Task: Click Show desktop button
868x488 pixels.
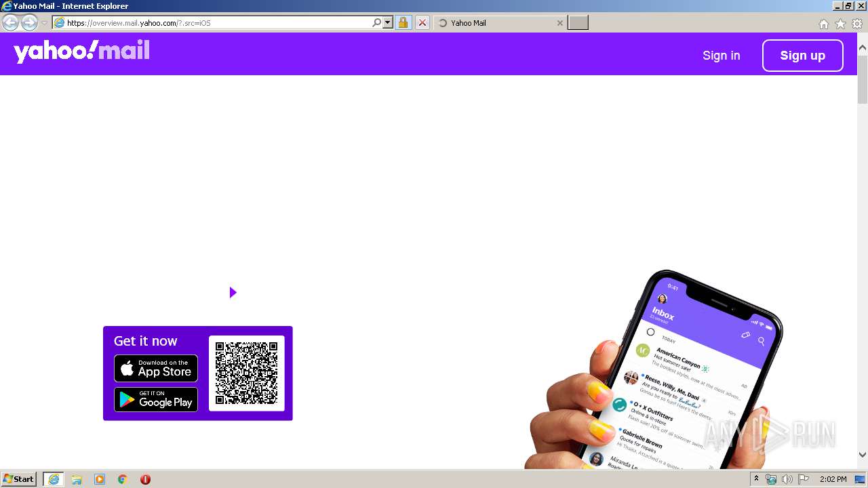Action: click(x=861, y=479)
